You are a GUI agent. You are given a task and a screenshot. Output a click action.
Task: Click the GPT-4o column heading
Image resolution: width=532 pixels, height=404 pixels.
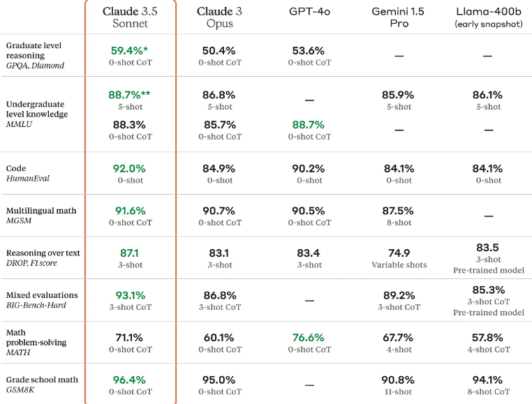(x=309, y=11)
